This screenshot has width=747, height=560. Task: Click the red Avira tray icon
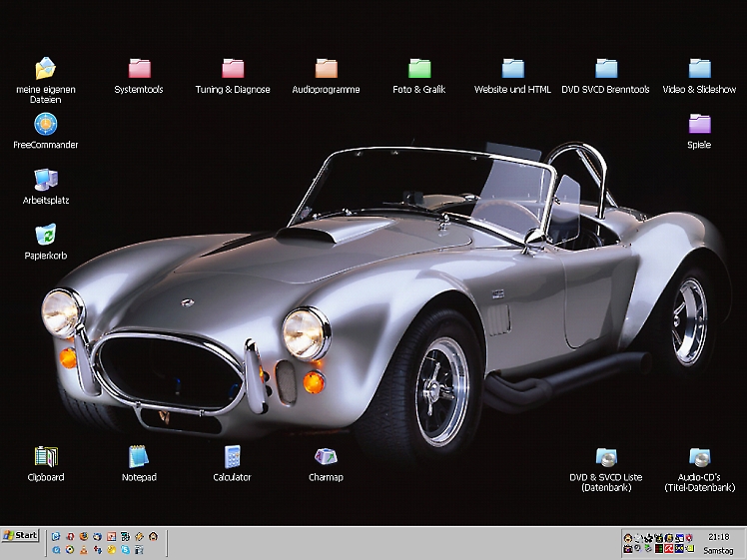coord(669,549)
